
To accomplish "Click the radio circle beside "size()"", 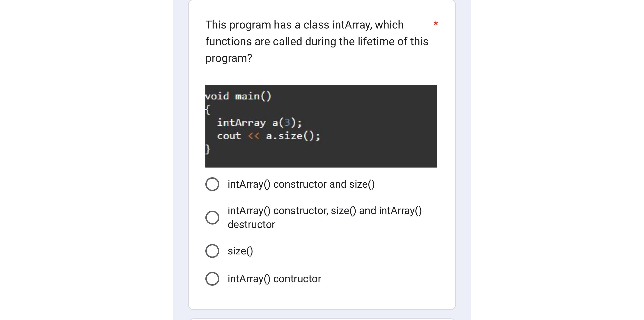I will [212, 251].
